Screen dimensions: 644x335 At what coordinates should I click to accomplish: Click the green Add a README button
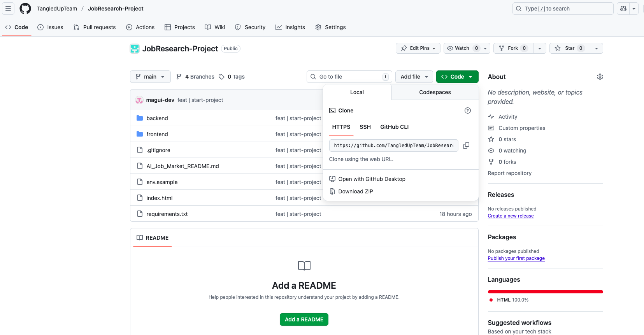point(304,319)
